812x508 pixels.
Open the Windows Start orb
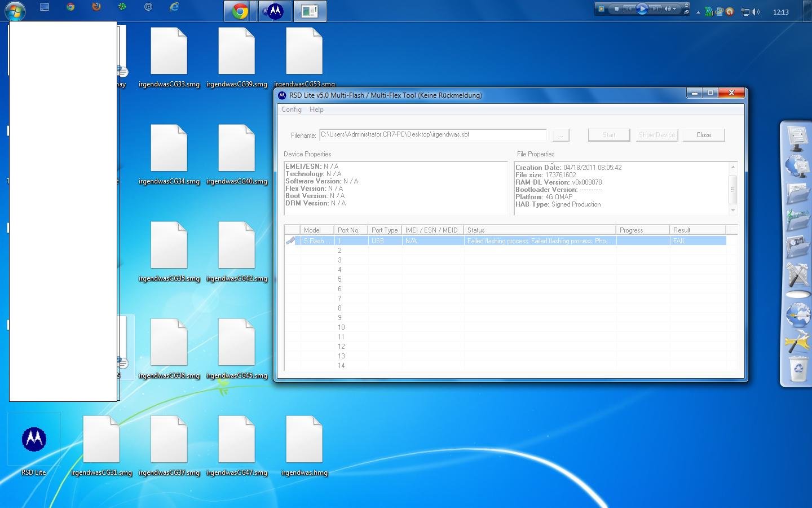point(15,10)
